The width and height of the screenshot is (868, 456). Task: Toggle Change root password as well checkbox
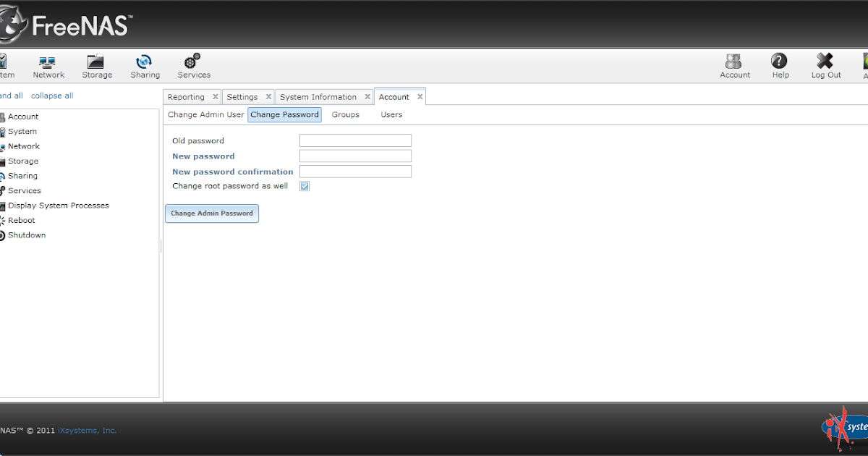tap(305, 186)
